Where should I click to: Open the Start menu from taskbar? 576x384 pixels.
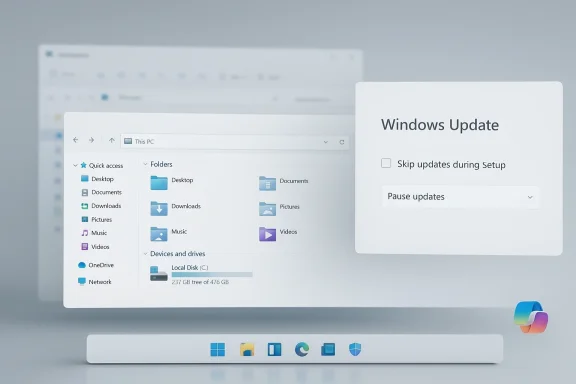coord(217,349)
